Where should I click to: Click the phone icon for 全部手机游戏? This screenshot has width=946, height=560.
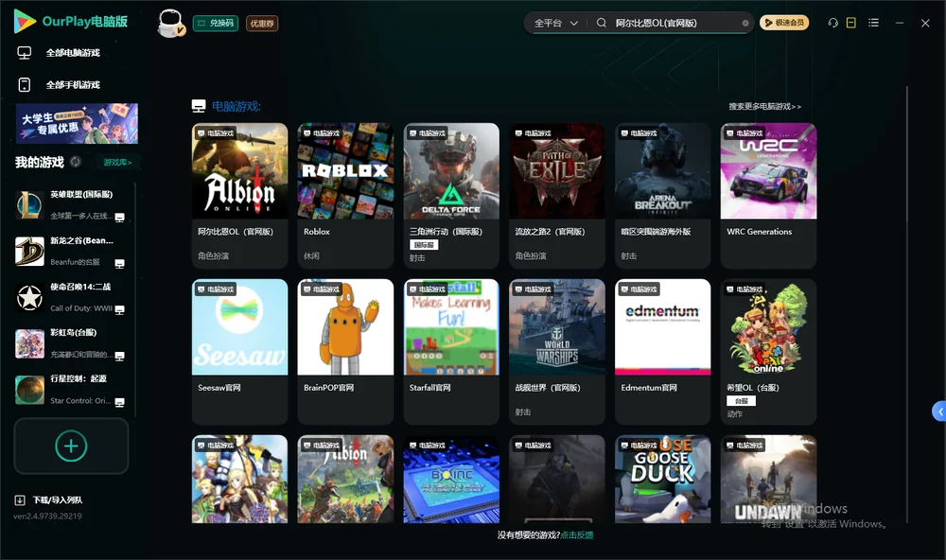click(x=25, y=84)
